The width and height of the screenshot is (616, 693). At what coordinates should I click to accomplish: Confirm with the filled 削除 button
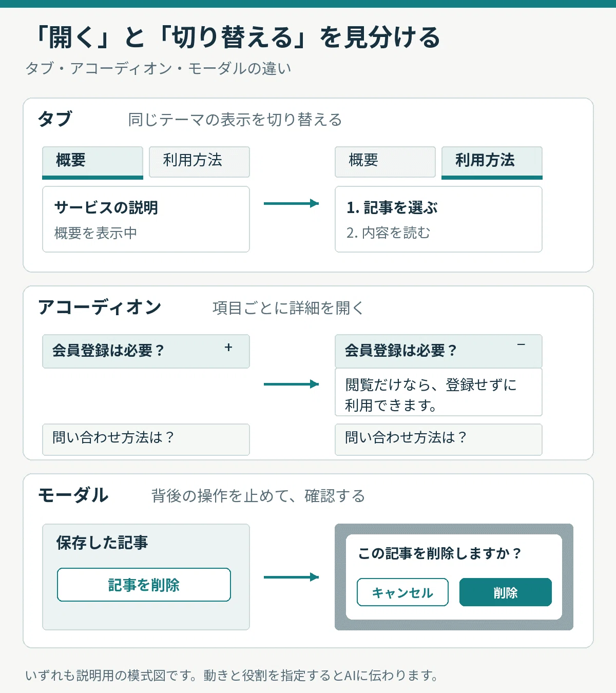point(506,592)
